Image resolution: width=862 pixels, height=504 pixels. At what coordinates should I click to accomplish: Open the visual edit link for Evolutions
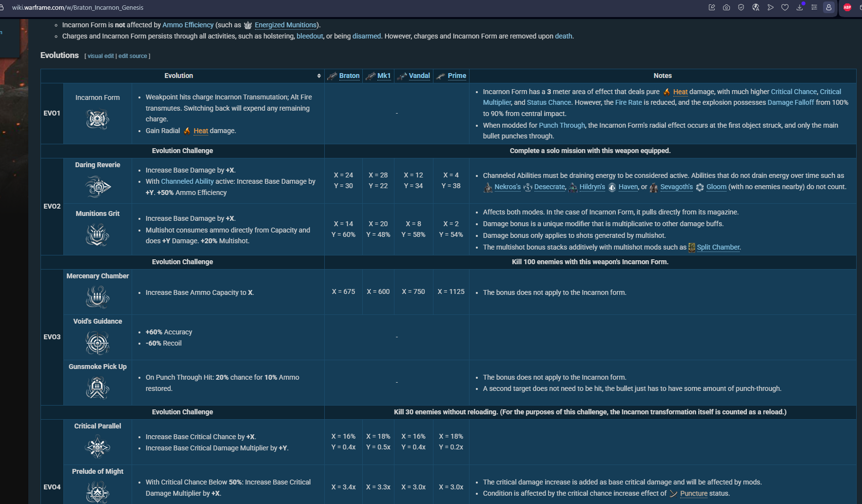coord(100,56)
